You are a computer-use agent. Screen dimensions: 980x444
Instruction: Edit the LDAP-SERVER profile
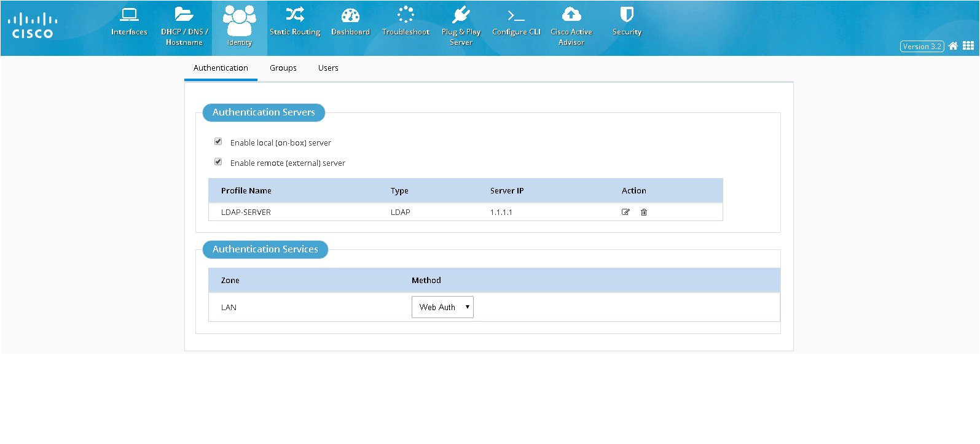[625, 212]
